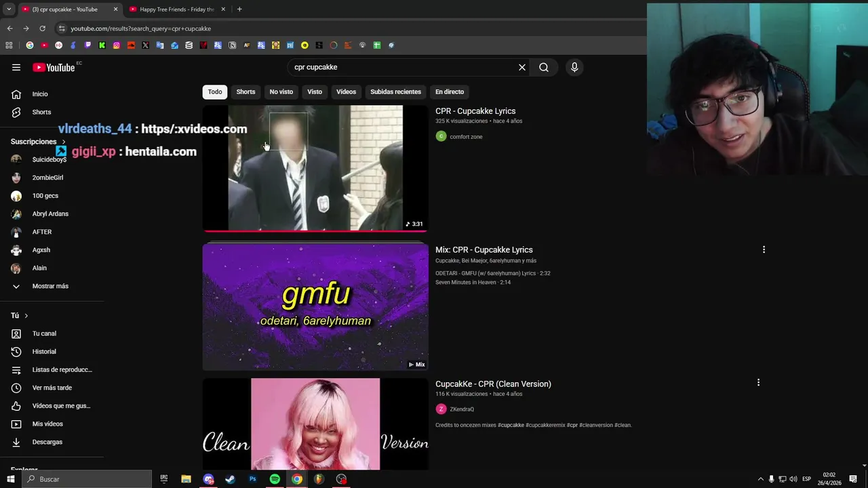Image resolution: width=868 pixels, height=488 pixels.
Task: Open the Instagram bookmark
Action: (117, 45)
